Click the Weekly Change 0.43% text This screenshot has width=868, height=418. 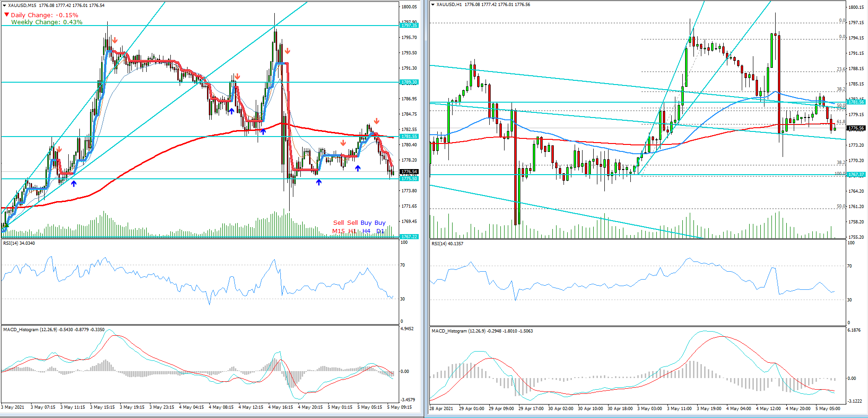[x=46, y=22]
